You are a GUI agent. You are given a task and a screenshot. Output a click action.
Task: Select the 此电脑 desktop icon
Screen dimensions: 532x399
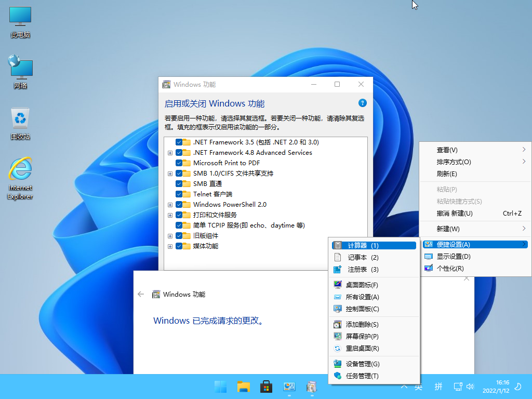point(20,22)
